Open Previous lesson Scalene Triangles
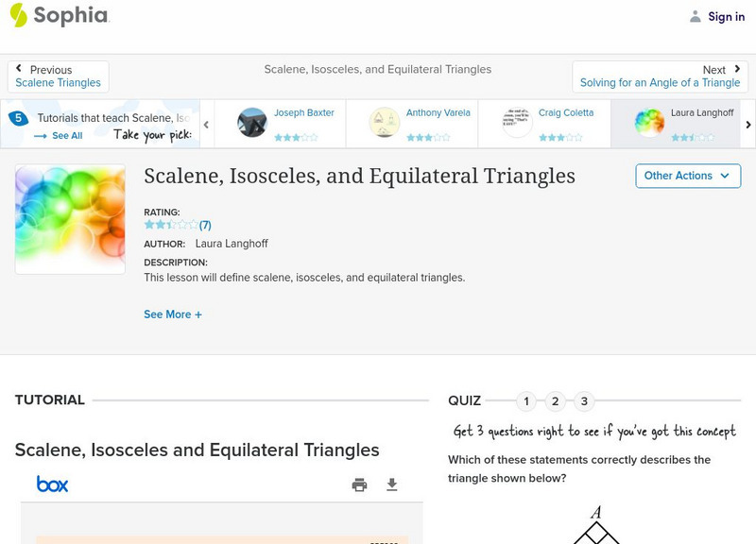756x544 pixels. pos(58,76)
